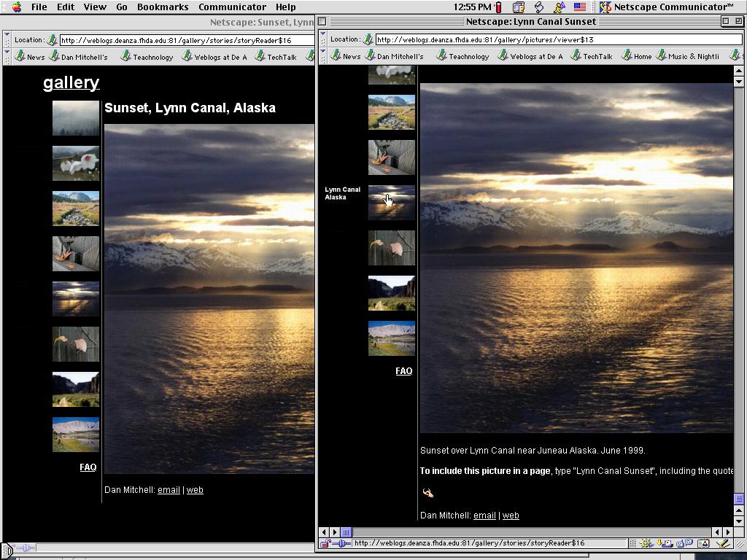
Task: Click the FAQ link in right window
Action: tap(403, 371)
